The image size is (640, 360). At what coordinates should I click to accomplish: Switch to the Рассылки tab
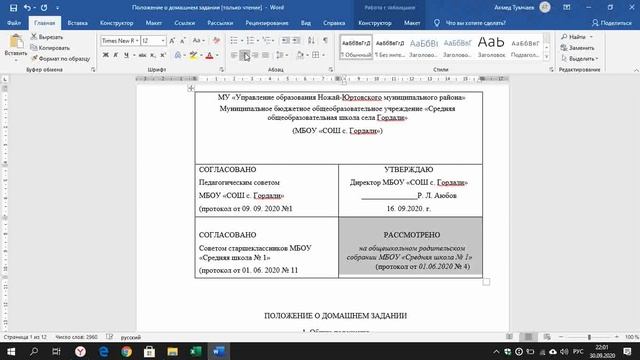click(x=220, y=23)
